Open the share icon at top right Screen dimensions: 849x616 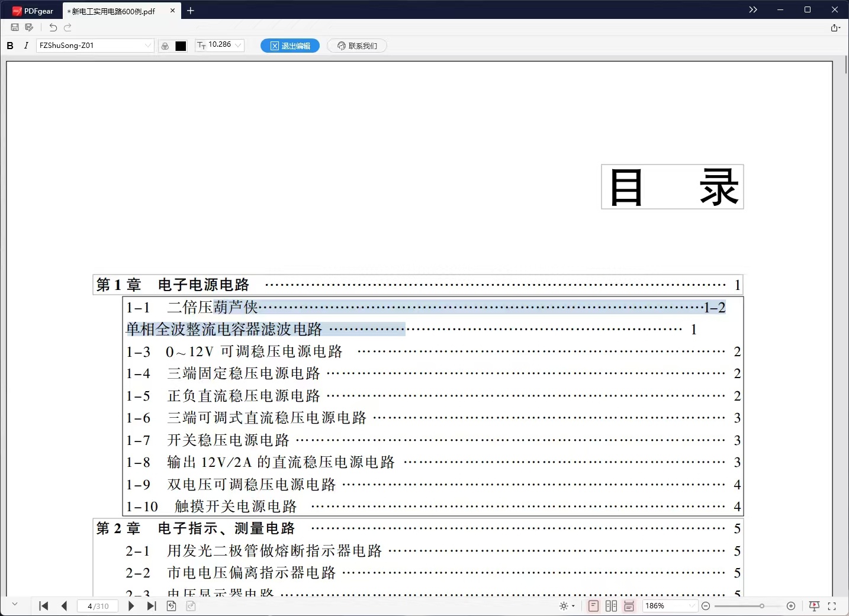pos(835,28)
